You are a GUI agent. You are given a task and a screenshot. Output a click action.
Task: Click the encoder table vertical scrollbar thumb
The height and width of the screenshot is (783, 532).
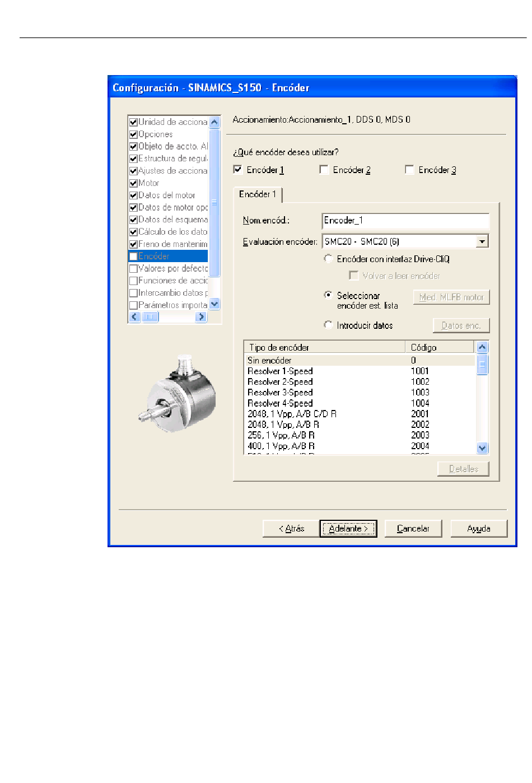point(482,365)
